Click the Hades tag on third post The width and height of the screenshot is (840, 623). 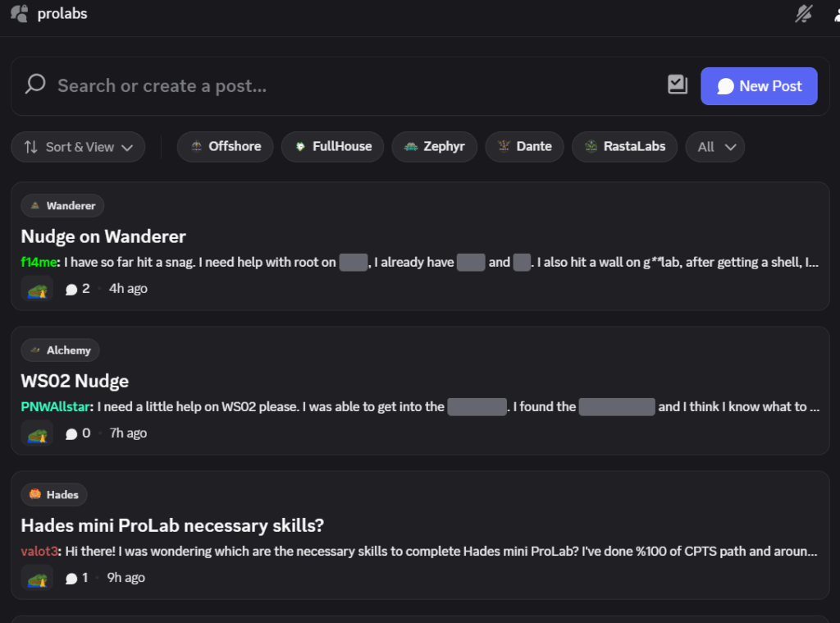click(54, 494)
